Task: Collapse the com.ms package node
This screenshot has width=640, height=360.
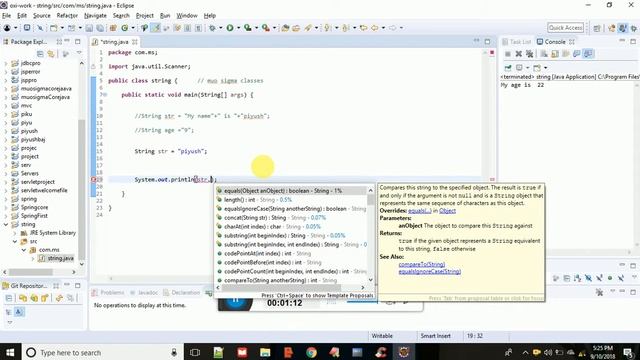Action: point(24,250)
